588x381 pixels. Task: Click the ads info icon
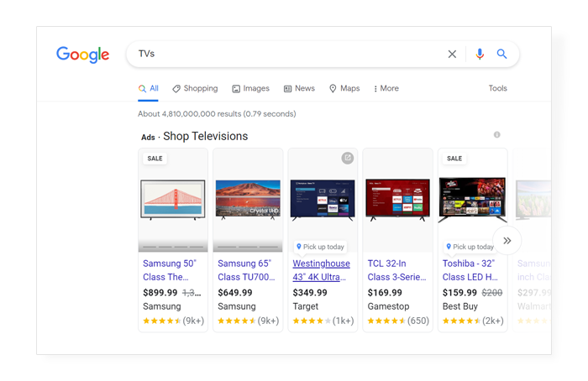point(497,134)
